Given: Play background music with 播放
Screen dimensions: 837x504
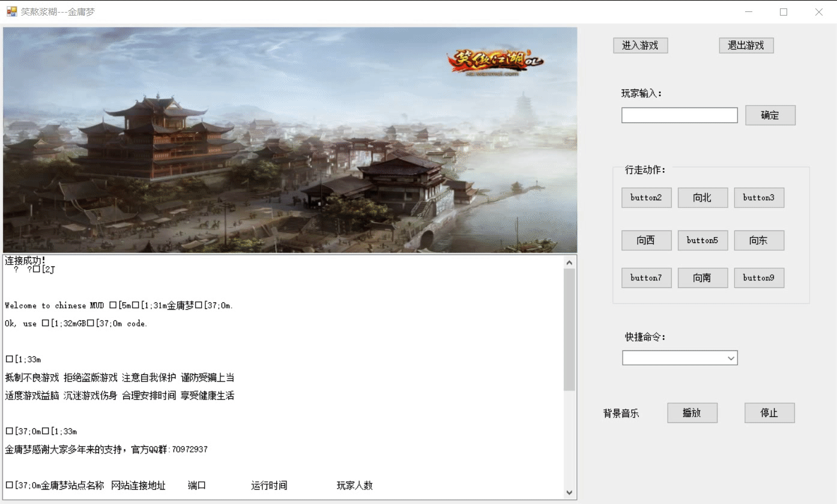Looking at the screenshot, I should [692, 413].
